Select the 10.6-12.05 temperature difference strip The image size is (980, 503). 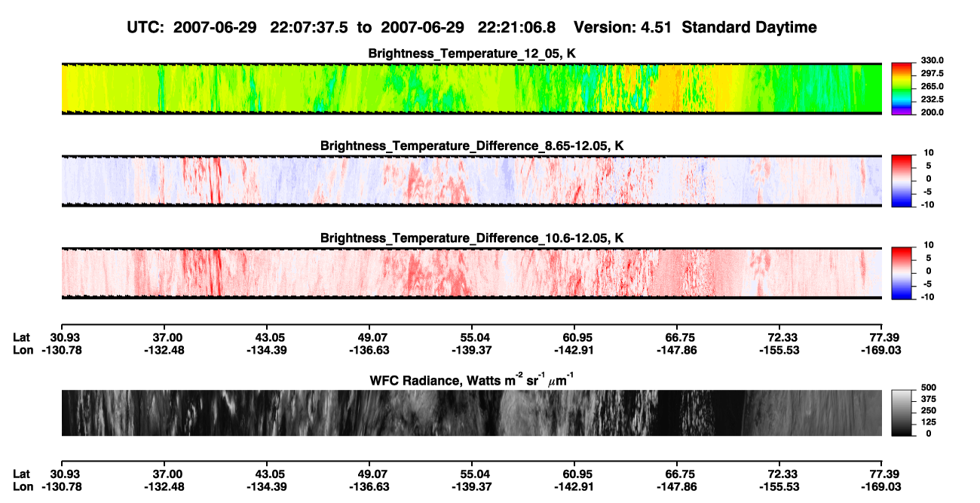471,273
